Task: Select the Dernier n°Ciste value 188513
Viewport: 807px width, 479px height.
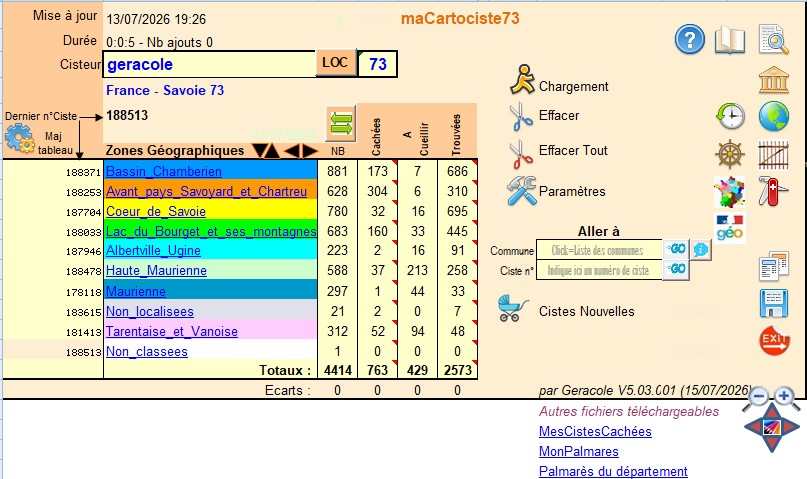Action: [x=127, y=115]
